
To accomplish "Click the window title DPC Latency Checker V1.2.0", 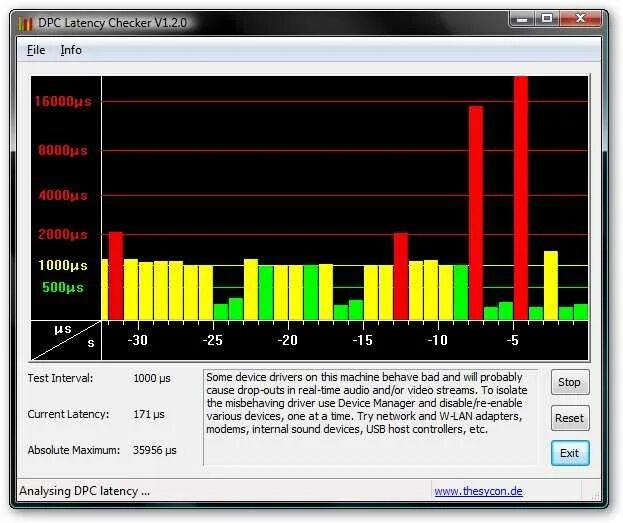I will click(x=112, y=23).
